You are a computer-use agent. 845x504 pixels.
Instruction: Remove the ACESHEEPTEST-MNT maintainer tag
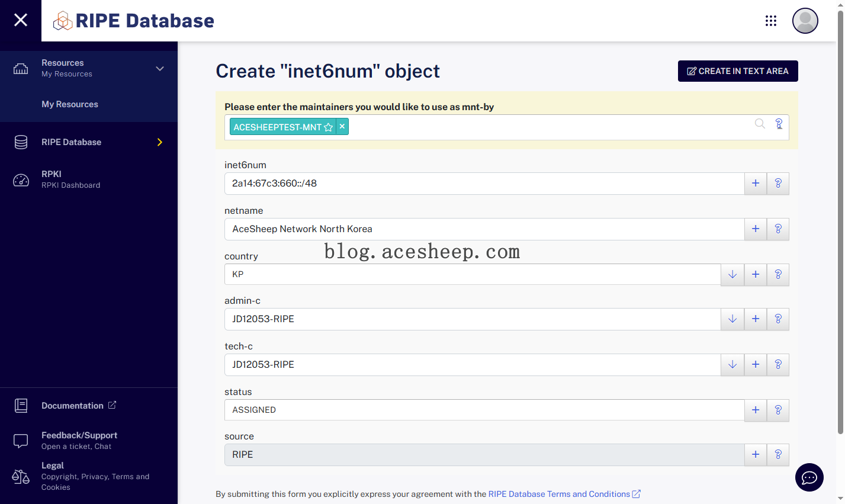342,127
